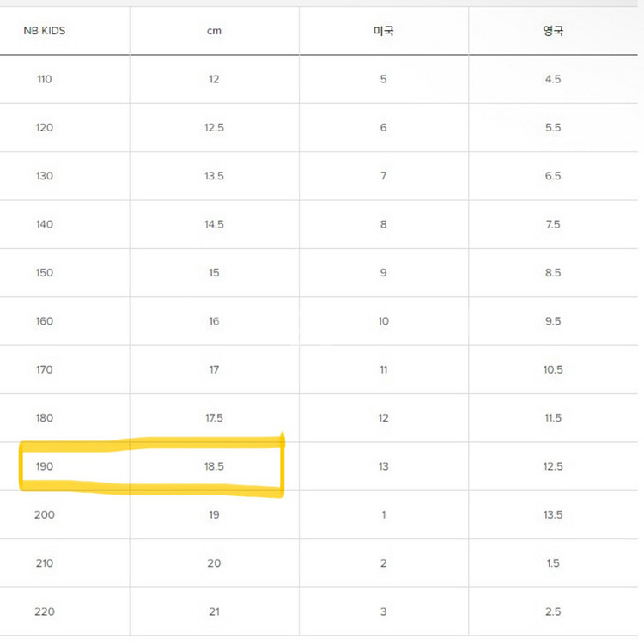Viewport: 644px width, 644px height.
Task: Select NB KIDS size 160 cell
Action: tap(45, 321)
